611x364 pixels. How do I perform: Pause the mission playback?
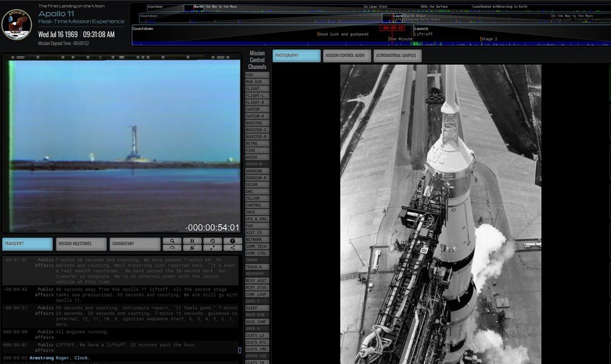pos(192,240)
